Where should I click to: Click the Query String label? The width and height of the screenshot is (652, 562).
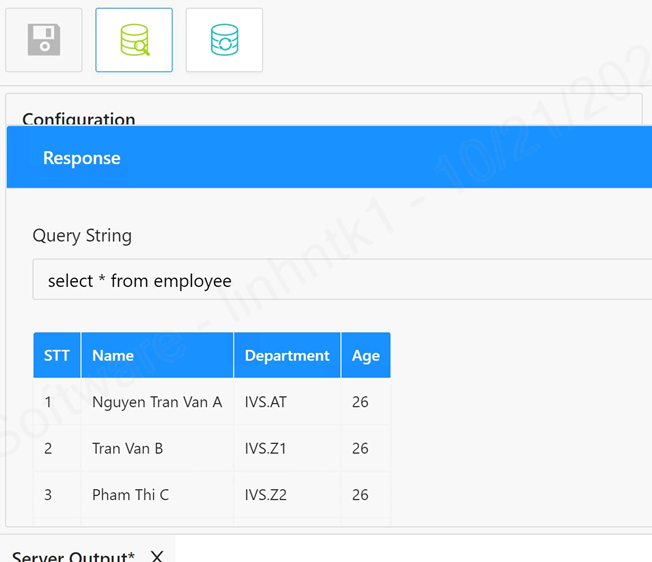click(x=82, y=236)
